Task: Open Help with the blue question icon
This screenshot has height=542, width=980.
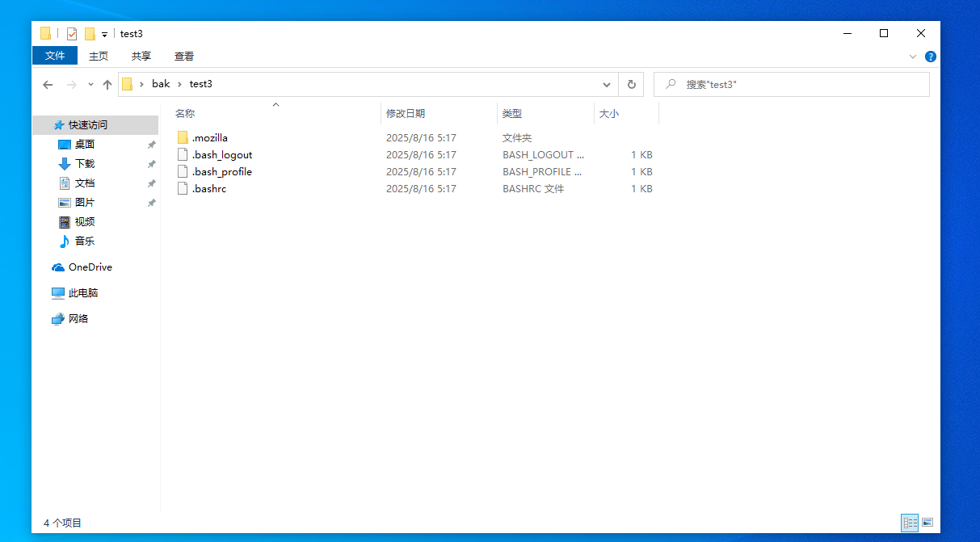Action: click(x=930, y=57)
